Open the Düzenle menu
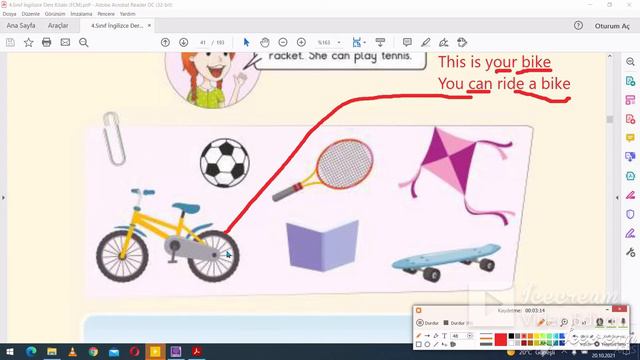Viewport: 640px width, 360px height. click(x=31, y=14)
